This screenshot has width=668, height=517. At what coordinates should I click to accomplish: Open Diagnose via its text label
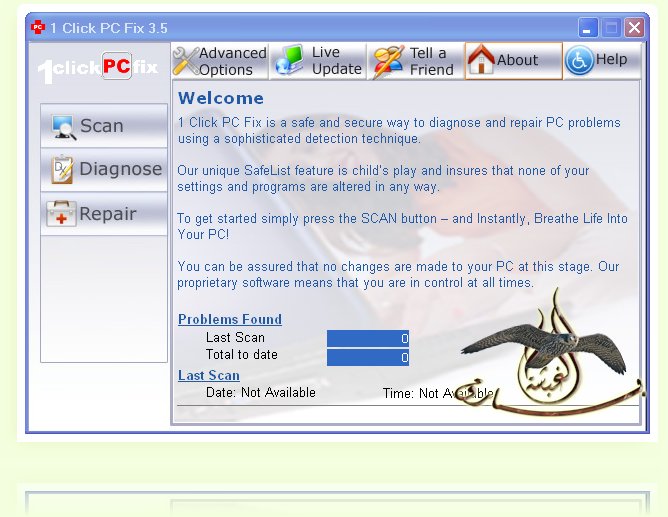tap(121, 169)
